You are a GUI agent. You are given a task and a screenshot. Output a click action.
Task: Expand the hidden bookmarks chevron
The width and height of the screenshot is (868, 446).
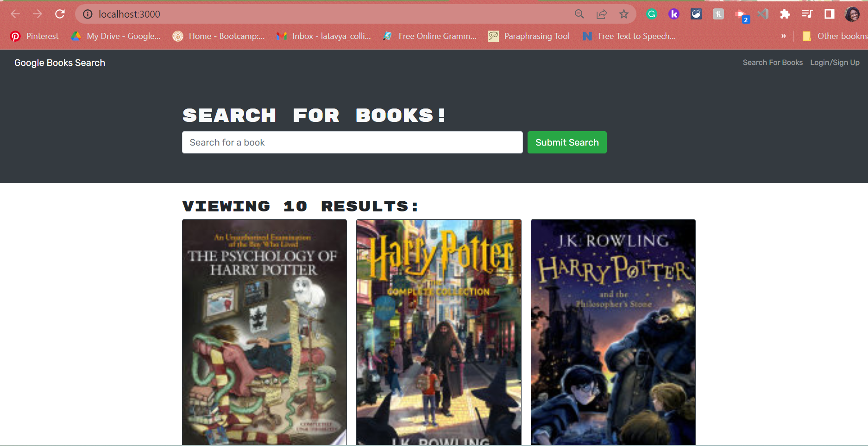(783, 36)
